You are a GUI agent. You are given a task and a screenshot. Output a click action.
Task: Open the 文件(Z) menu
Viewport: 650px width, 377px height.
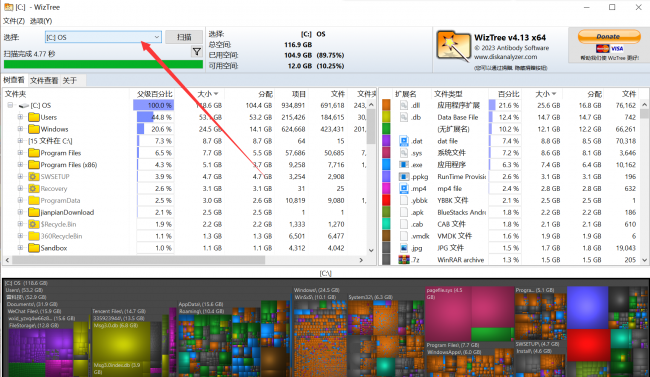click(14, 21)
